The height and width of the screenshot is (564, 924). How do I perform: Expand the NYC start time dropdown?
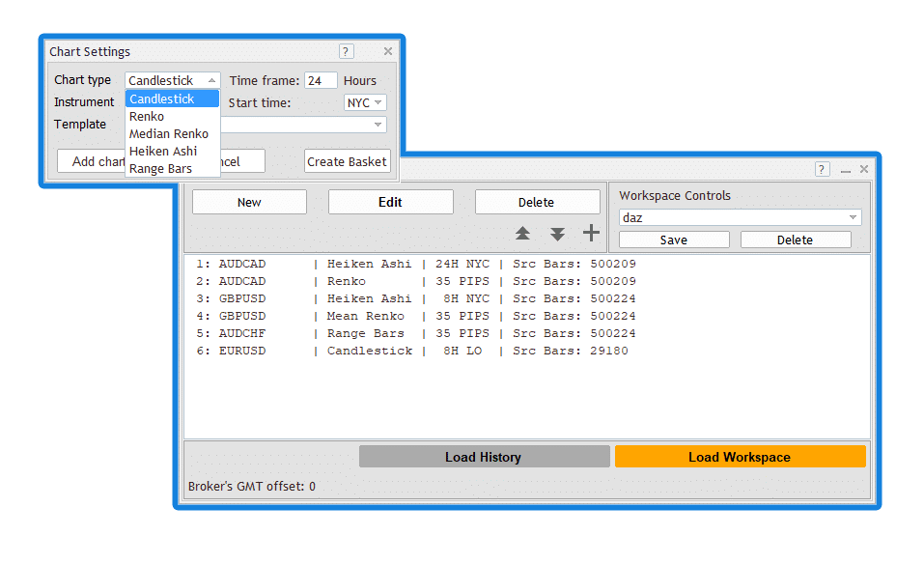(377, 102)
